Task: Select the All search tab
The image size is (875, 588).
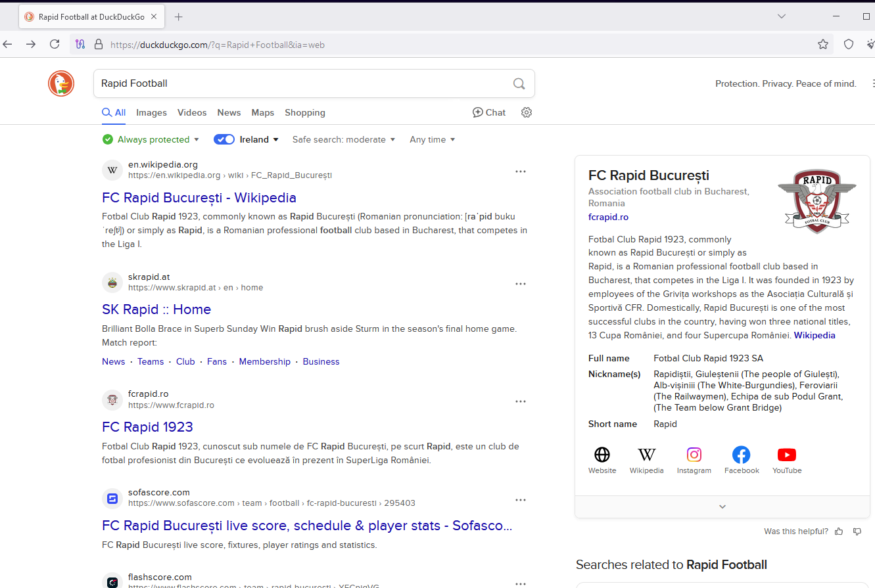Action: (x=114, y=112)
